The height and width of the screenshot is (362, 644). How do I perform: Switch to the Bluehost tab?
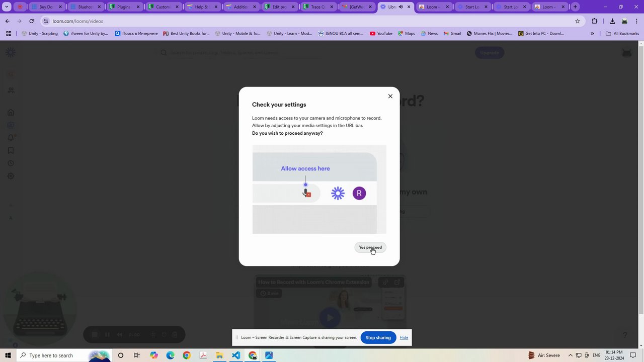pos(86,7)
